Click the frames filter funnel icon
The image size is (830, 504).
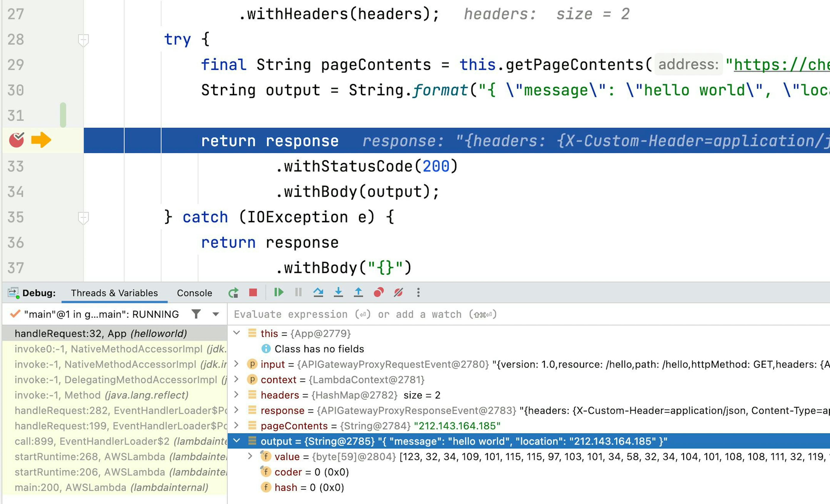pyautogui.click(x=196, y=314)
